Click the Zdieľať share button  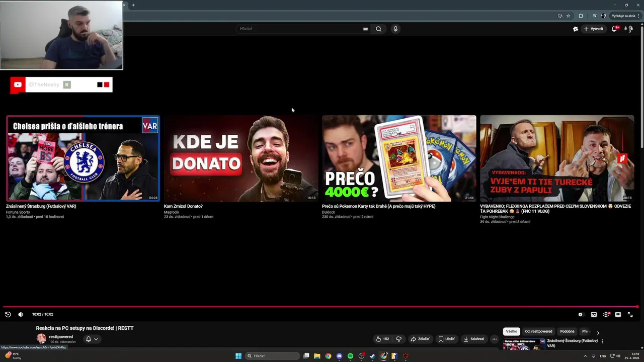pyautogui.click(x=420, y=339)
